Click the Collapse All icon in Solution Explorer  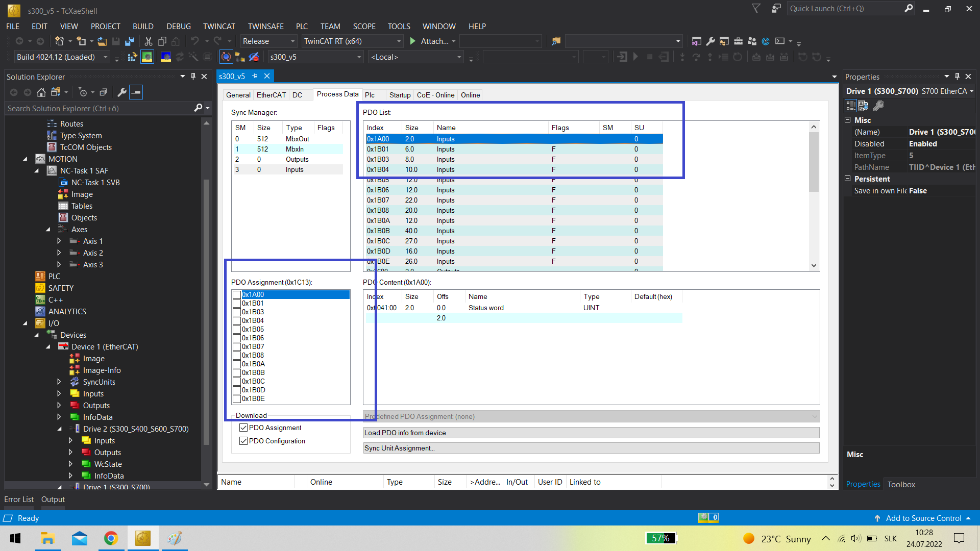[103, 92]
